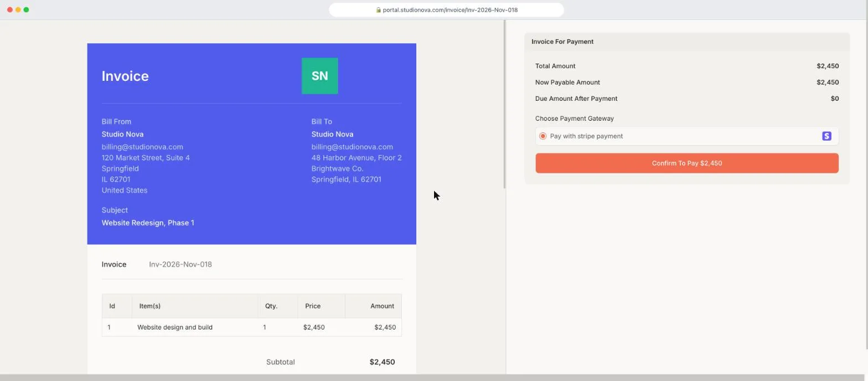Click invoice number Inv-2026-Nov-018
Viewport: 868px width, 381px height.
180,265
